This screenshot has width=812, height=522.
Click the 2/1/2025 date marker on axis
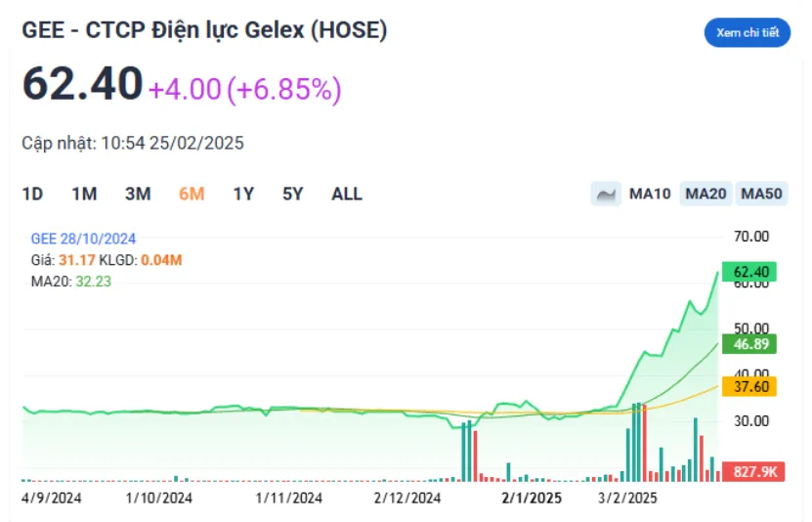(532, 498)
